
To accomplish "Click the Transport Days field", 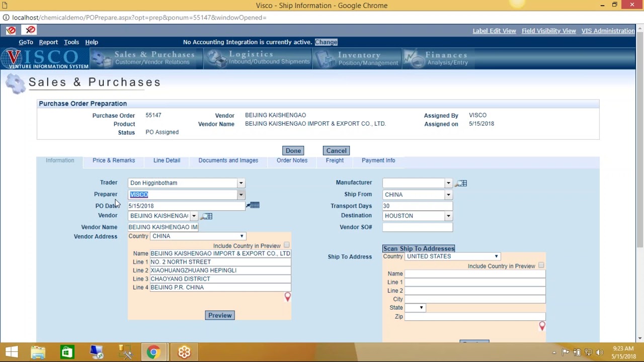I will click(417, 206).
